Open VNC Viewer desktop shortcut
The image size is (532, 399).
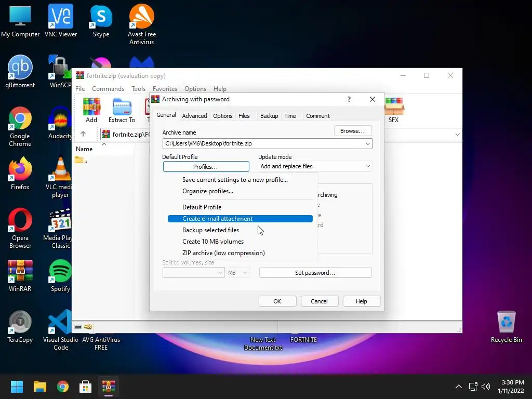(61, 21)
